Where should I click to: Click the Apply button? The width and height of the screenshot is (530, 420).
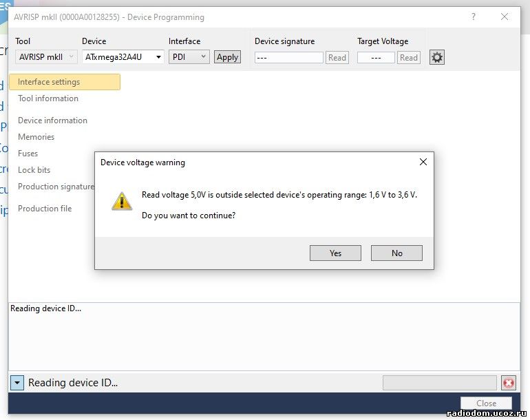(x=227, y=57)
